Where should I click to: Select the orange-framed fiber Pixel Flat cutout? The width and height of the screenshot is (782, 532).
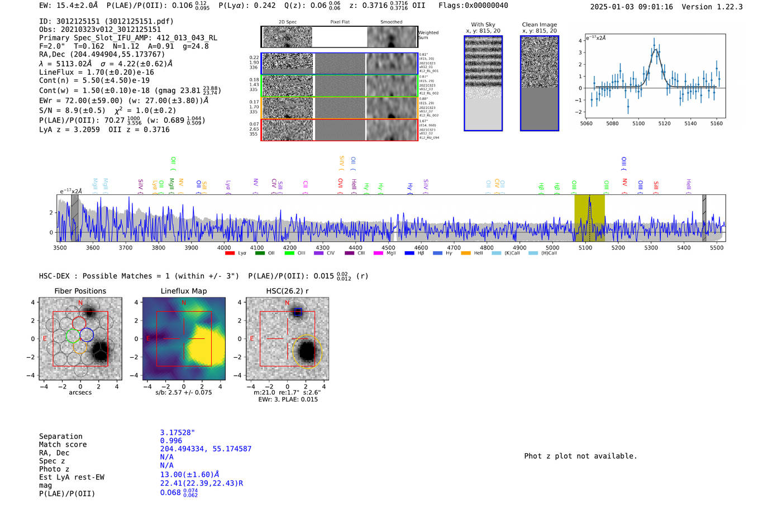click(x=340, y=108)
